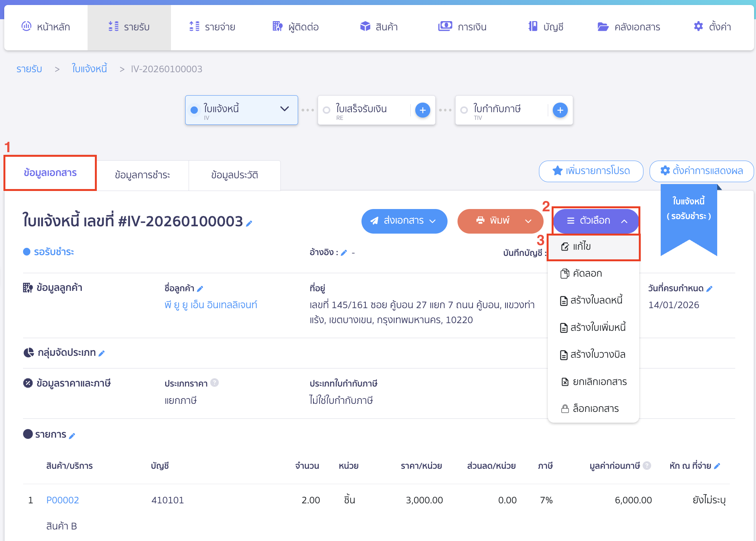Switch to ข้อมูลประวัติ tab
Viewport: 756px width, 541px height.
(235, 175)
